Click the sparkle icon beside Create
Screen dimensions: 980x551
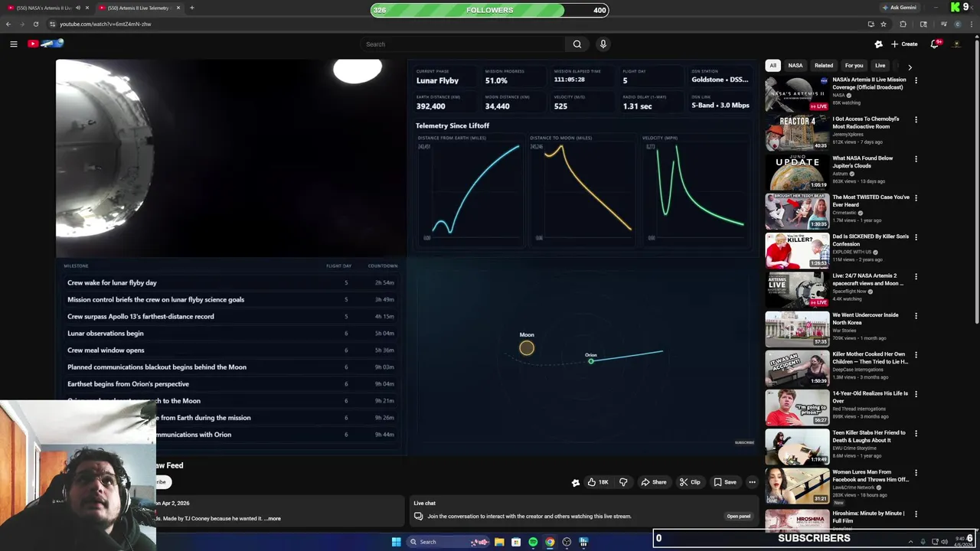tap(879, 44)
